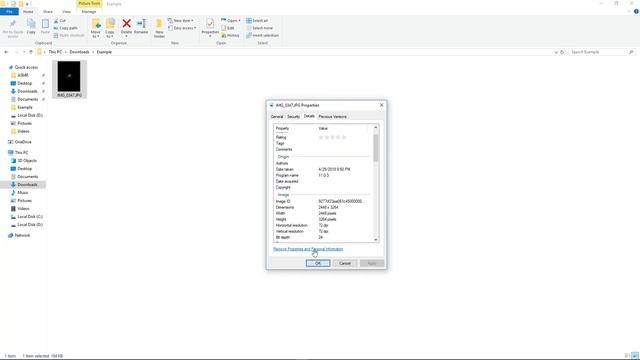
Task: Open the Copy to folder menu
Action: tap(110, 28)
